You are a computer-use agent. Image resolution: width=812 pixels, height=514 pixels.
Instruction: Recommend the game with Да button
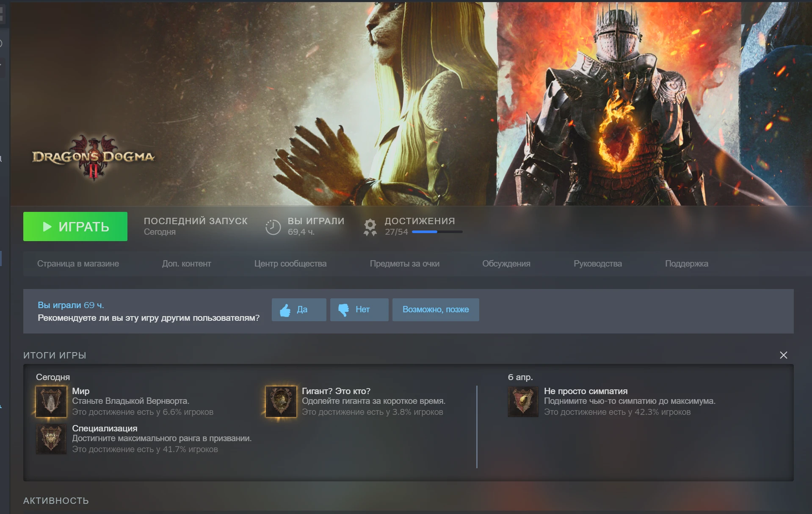299,310
